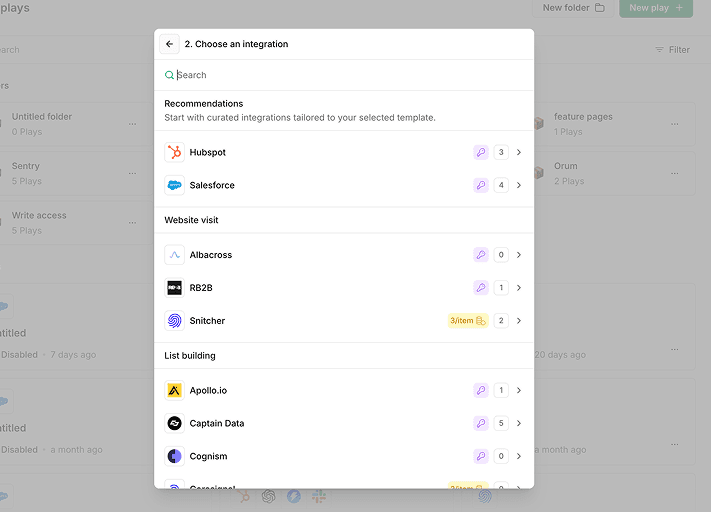Image resolution: width=711 pixels, height=512 pixels.
Task: Click the key icon in Hubspot row
Action: pyautogui.click(x=481, y=152)
